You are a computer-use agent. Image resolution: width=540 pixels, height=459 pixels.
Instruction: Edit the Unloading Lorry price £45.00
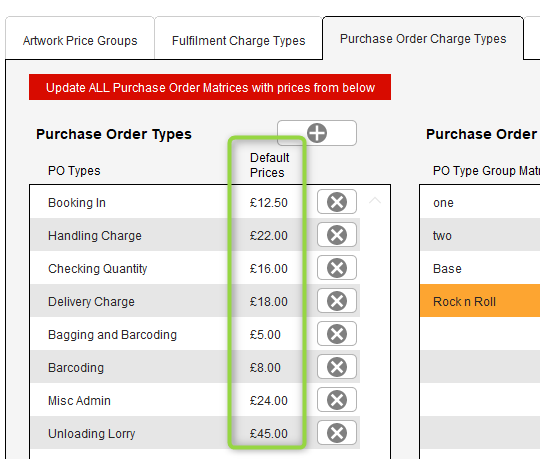269,434
